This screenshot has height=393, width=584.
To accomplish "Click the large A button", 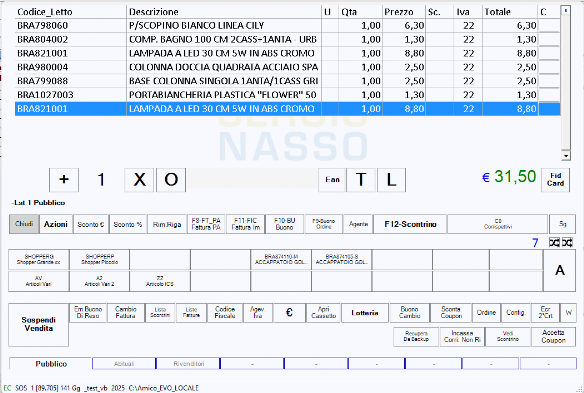I will [x=559, y=270].
